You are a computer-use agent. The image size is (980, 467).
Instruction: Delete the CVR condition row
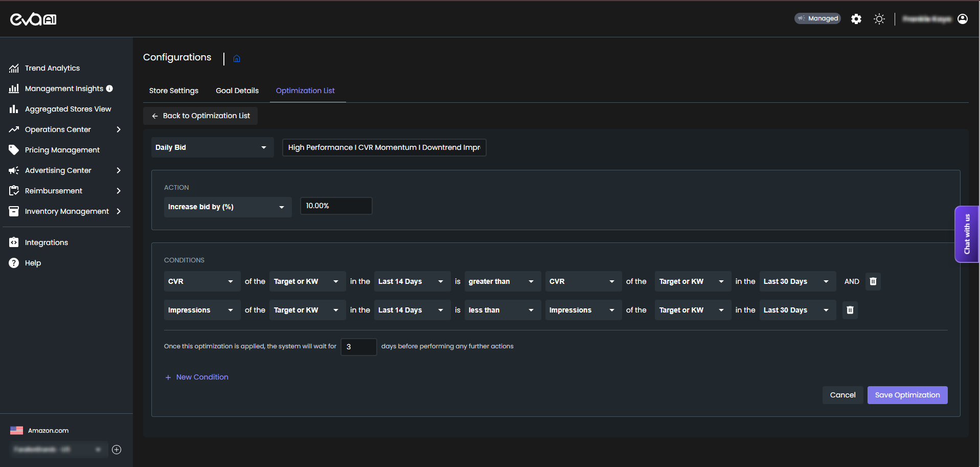pos(873,281)
